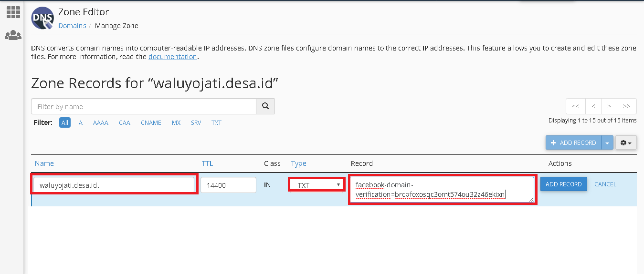Open the TXT record type dropdown

pos(317,185)
